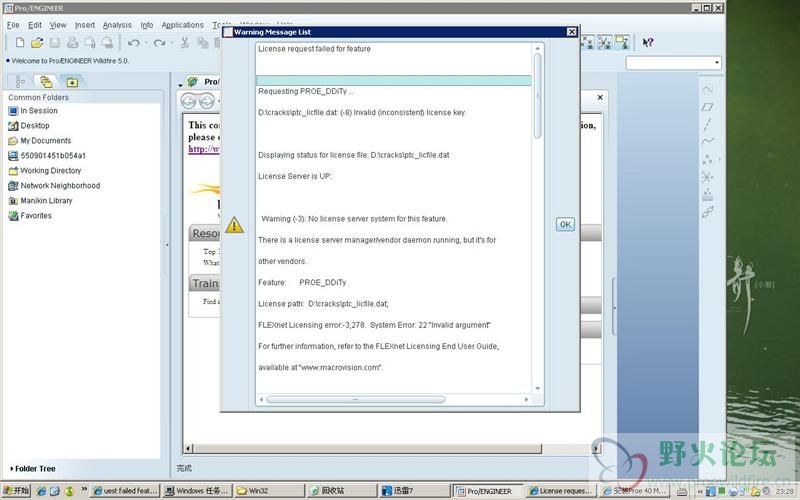Viewport: 800px width, 500px height.
Task: Open the Info menu
Action: click(146, 25)
